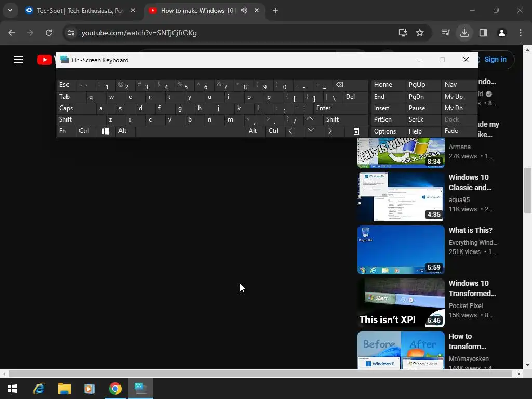Screen dimensions: 532x399
Task: Switch to Chrome from the taskbar
Action: tap(115, 389)
